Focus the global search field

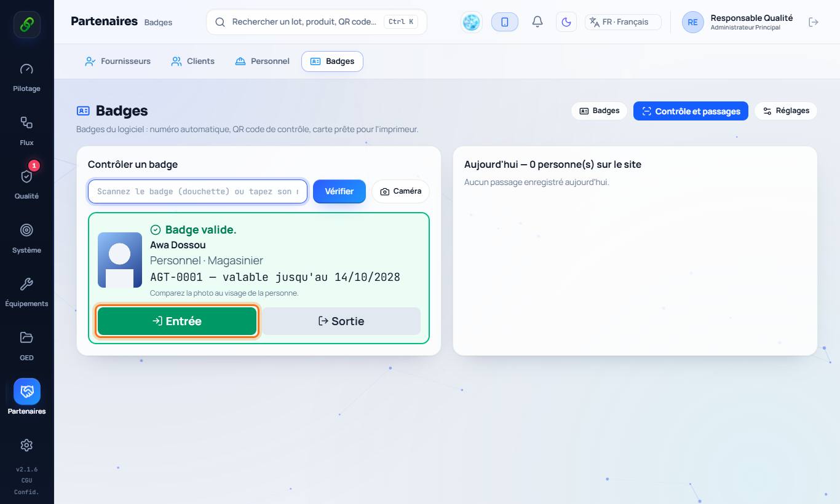(x=317, y=22)
